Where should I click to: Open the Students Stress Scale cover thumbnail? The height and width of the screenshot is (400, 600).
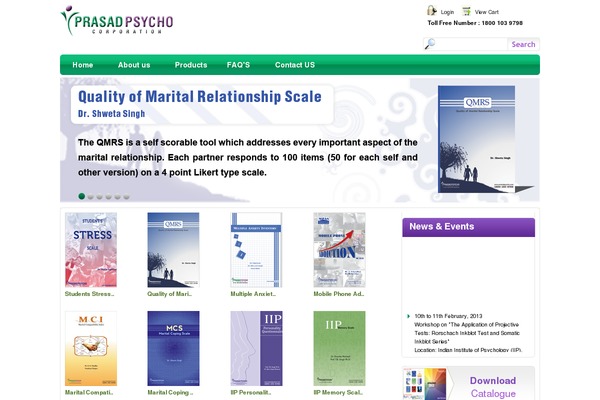(91, 250)
